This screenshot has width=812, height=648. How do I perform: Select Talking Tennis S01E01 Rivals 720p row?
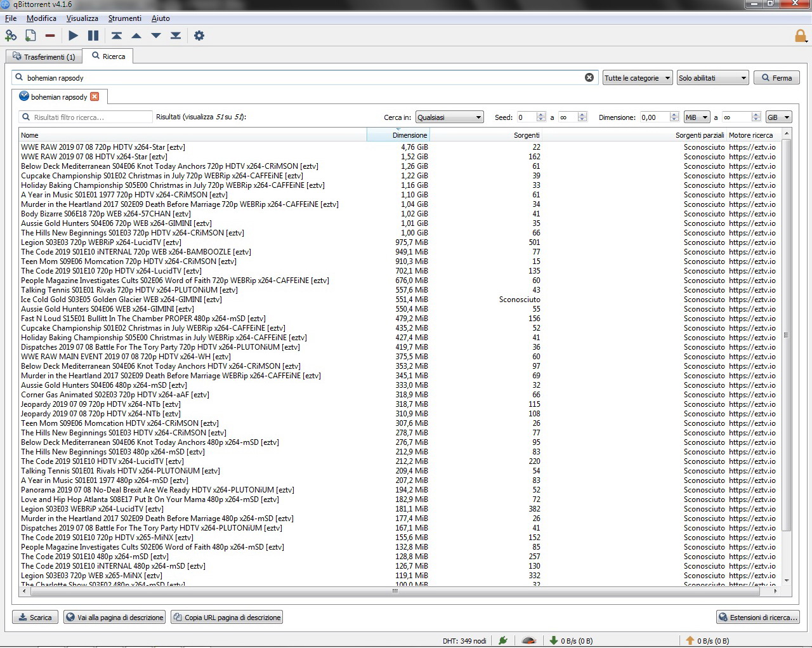(400, 290)
